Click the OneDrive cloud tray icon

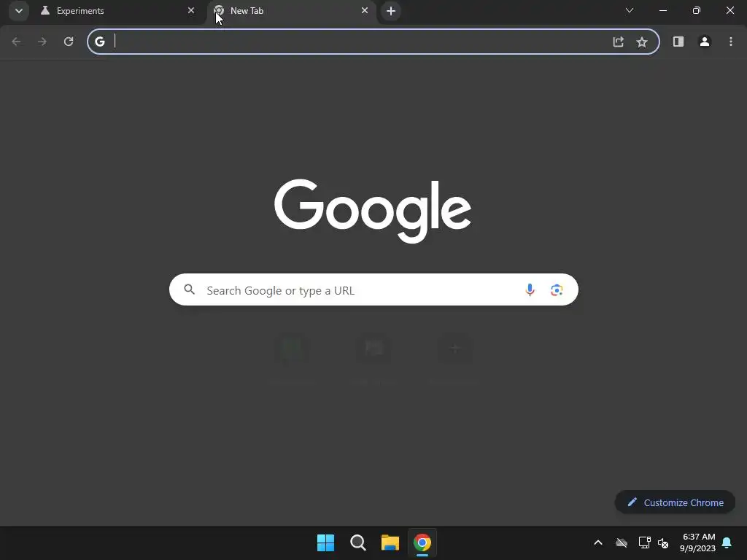point(622,542)
